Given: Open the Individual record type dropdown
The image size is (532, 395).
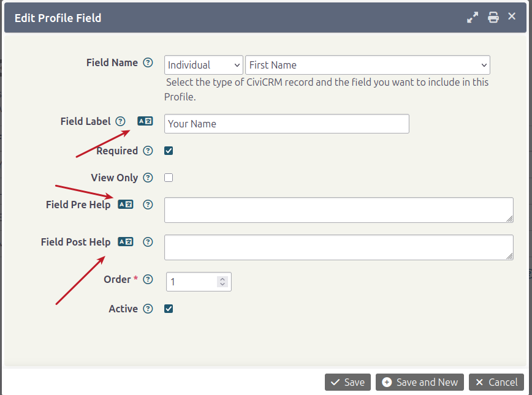Looking at the screenshot, I should point(203,65).
